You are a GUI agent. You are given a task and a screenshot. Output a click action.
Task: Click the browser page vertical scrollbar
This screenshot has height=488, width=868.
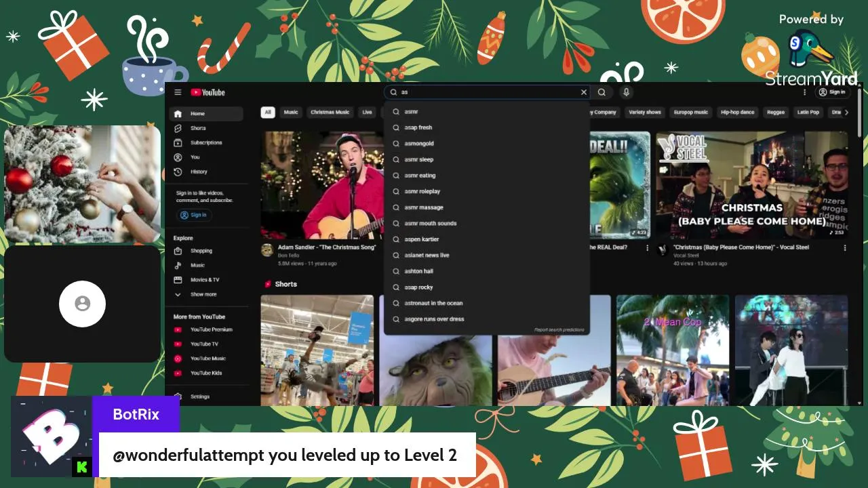coord(860,112)
